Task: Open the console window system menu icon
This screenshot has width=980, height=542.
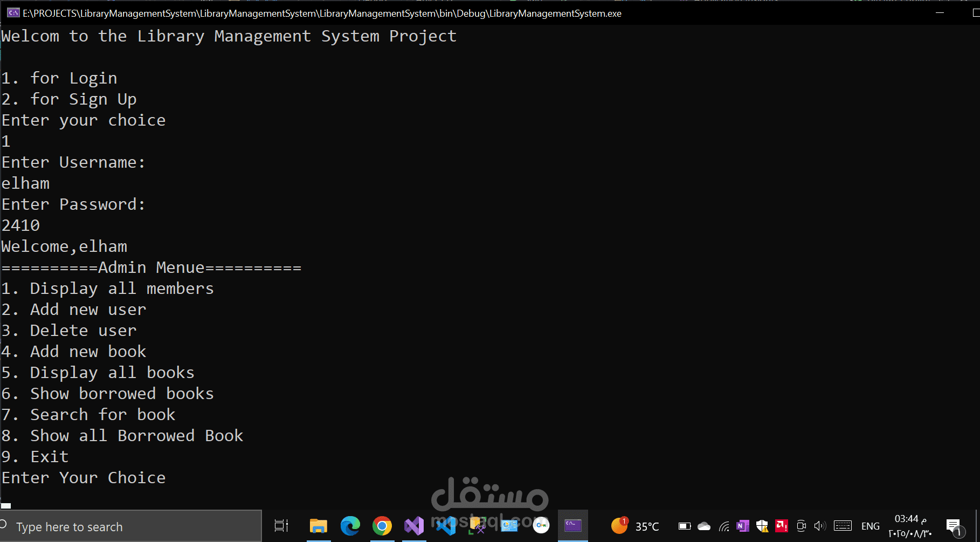Action: 13,12
